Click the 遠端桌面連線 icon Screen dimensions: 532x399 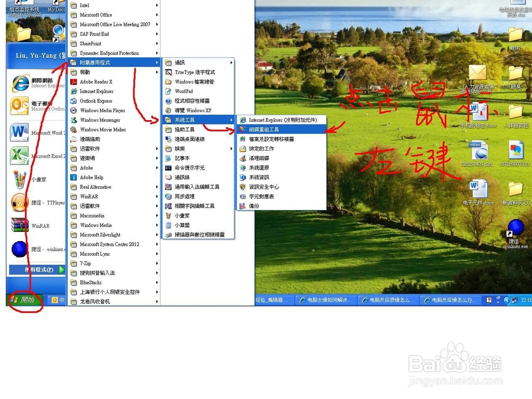pyautogui.click(x=168, y=139)
